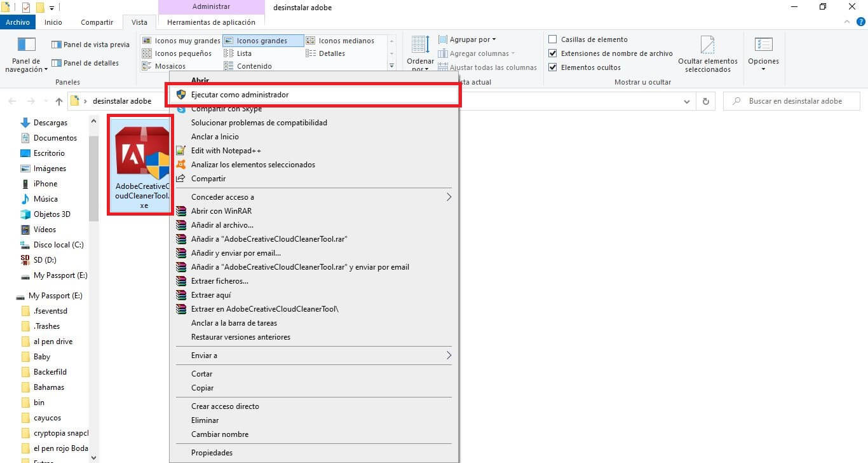Collapse the ribbon with the chevron
The height and width of the screenshot is (463, 868).
[846, 22]
